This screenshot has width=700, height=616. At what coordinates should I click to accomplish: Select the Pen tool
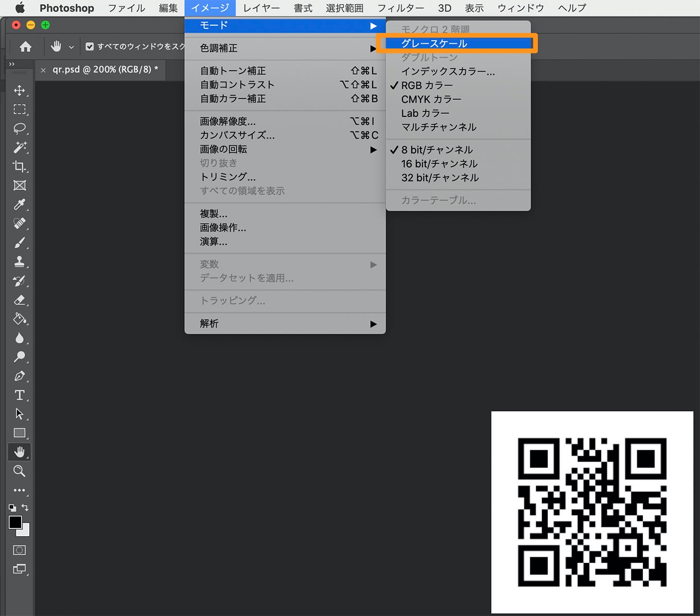[20, 376]
